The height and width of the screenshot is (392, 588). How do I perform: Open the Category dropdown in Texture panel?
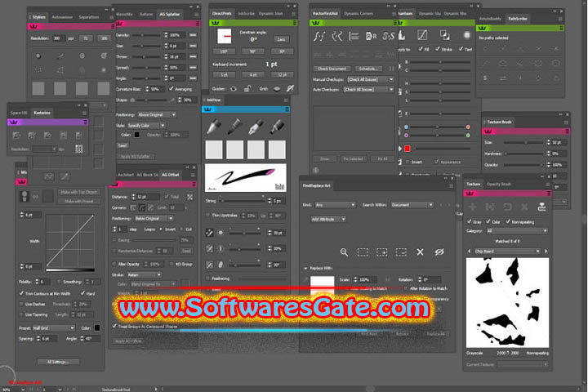(x=517, y=230)
